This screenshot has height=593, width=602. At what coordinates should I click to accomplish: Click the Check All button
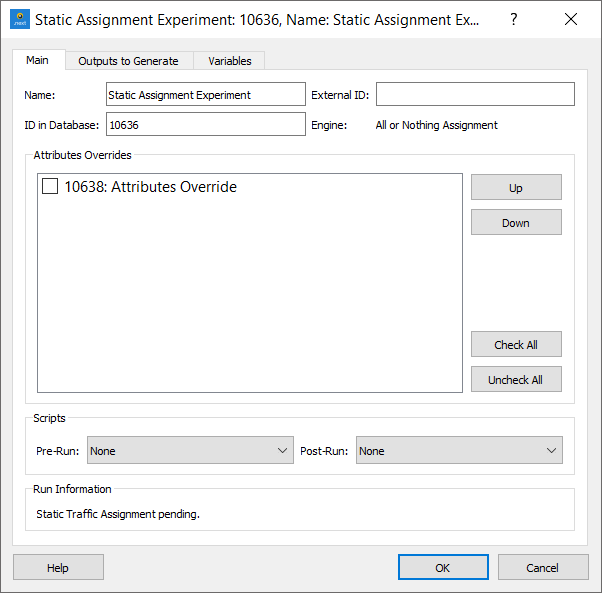[516, 344]
